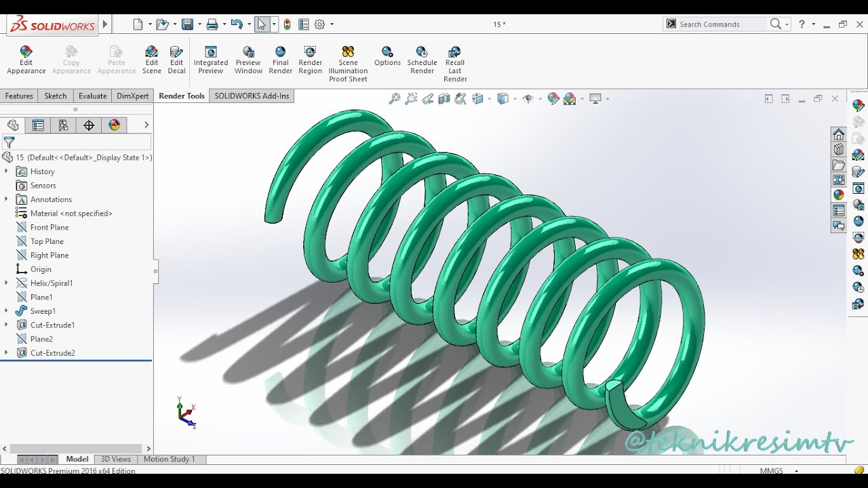This screenshot has width=868, height=488.
Task: Open the DisplayManager tab
Action: 114,125
